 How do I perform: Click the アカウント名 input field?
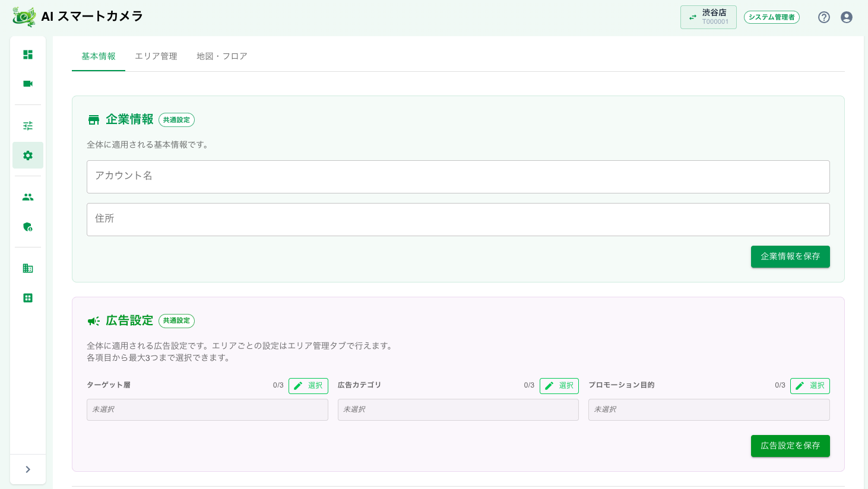[458, 177]
